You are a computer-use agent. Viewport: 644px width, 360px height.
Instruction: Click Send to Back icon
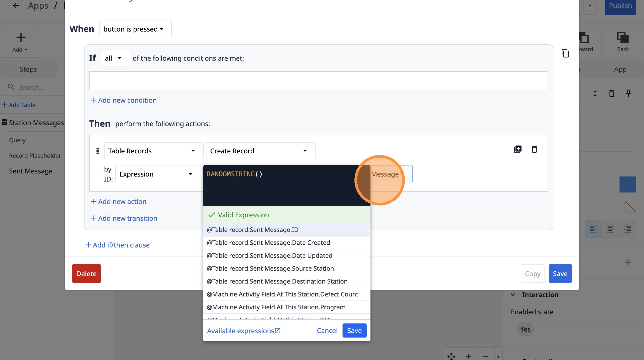tap(623, 41)
